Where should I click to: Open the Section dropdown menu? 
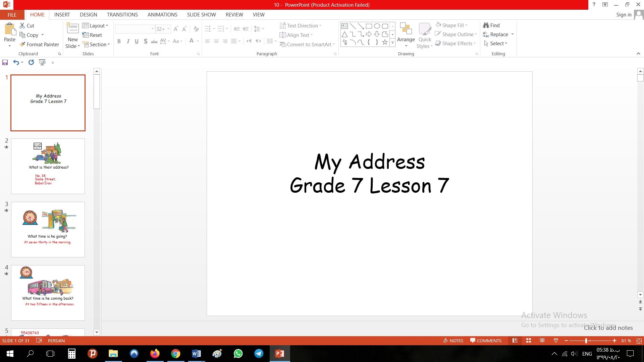(96, 44)
